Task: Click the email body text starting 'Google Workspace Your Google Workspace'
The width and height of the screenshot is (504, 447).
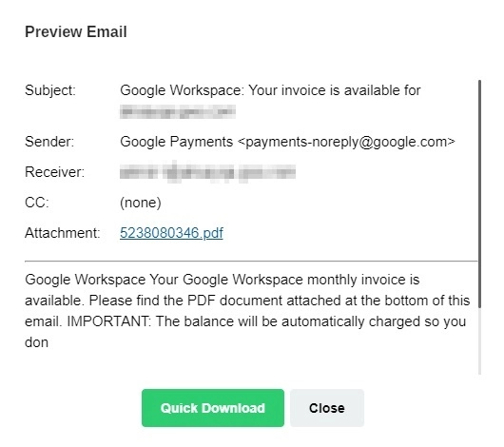Action: (247, 311)
